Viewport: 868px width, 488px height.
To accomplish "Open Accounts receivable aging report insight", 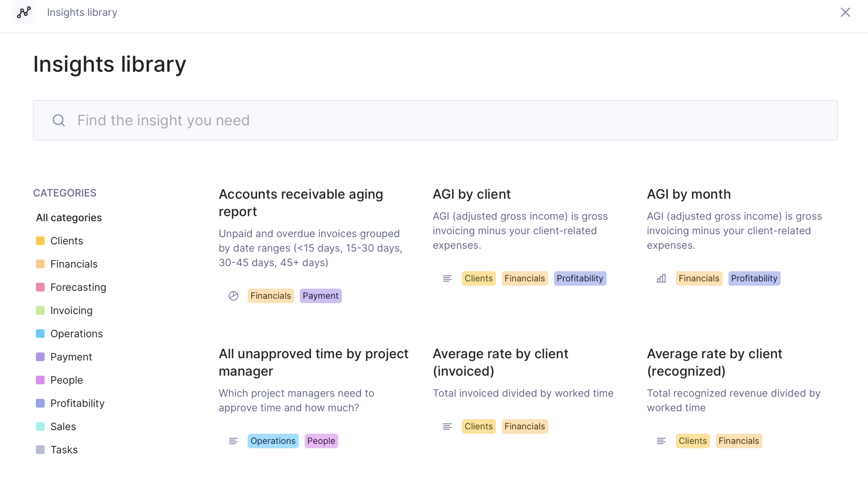I will [x=301, y=203].
